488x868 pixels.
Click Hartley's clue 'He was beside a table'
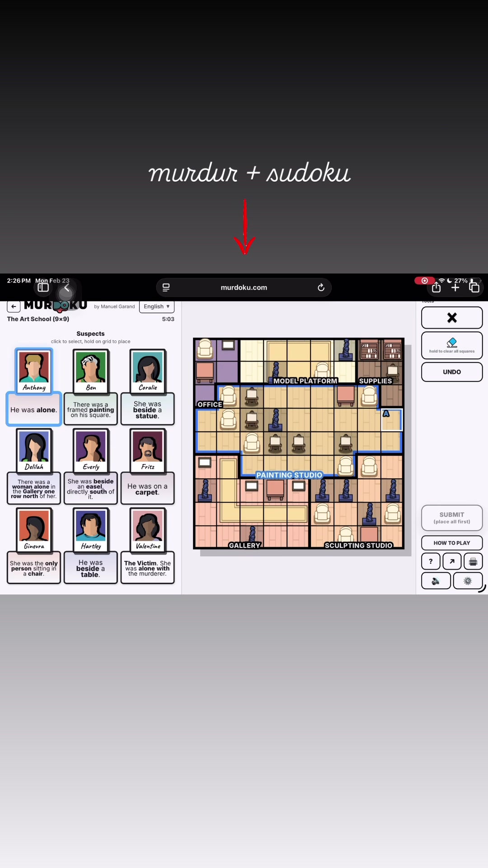(91, 568)
